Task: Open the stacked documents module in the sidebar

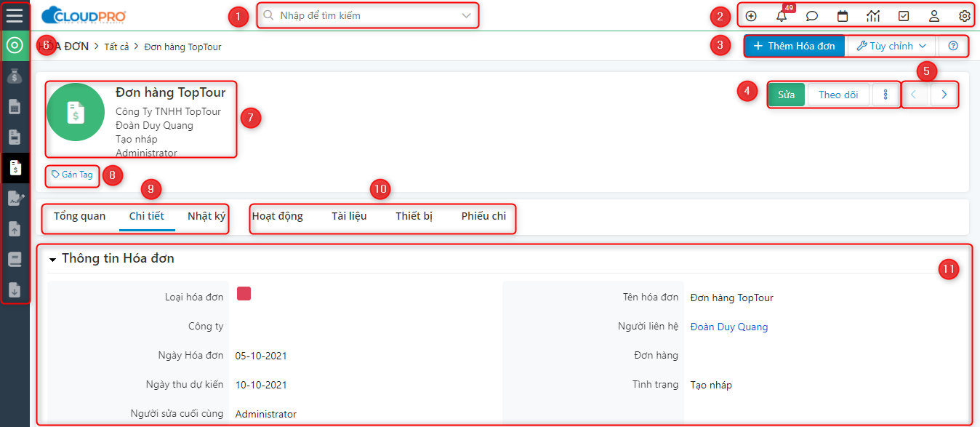Action: 15,137
